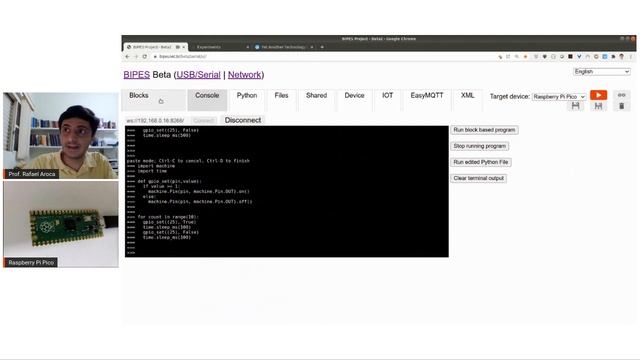Click the orange YouTube play icon
The width and height of the screenshot is (640, 360).
[x=598, y=95]
